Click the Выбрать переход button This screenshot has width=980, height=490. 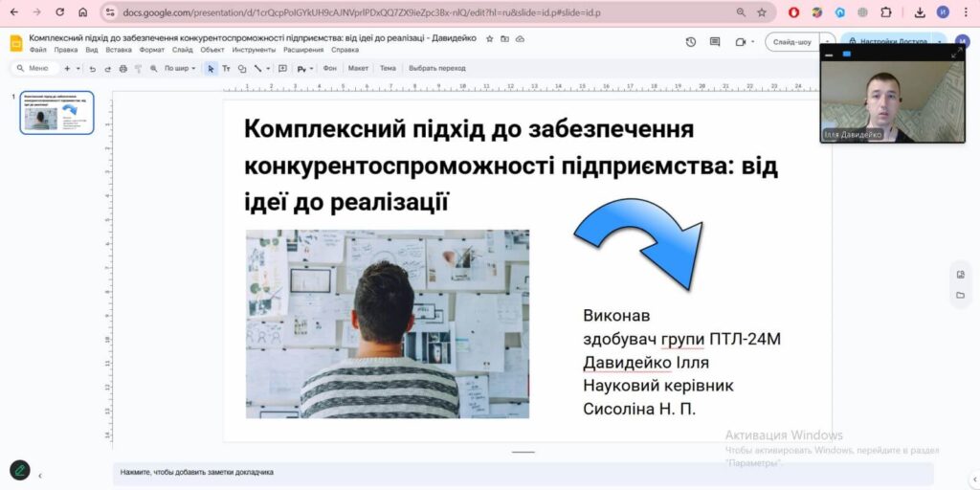click(437, 68)
